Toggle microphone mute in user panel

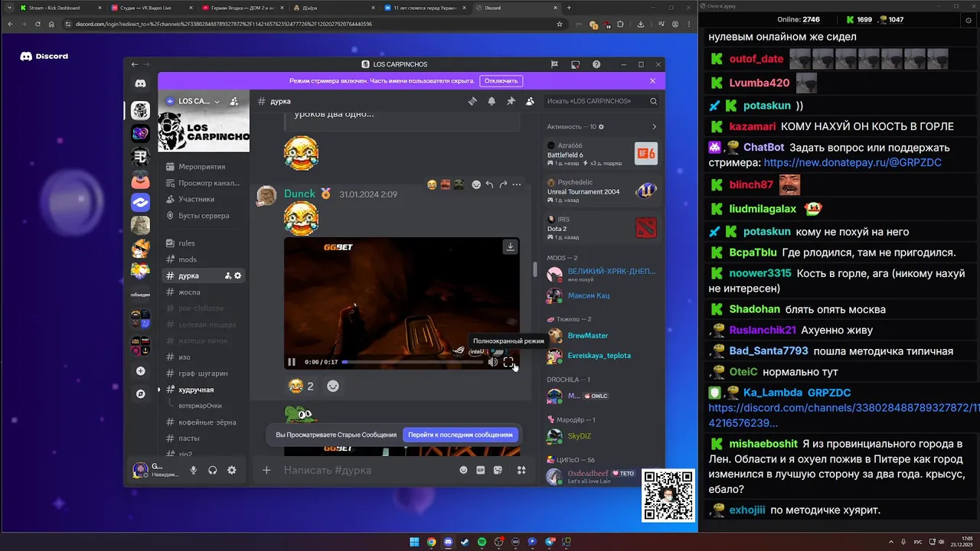[x=194, y=470]
